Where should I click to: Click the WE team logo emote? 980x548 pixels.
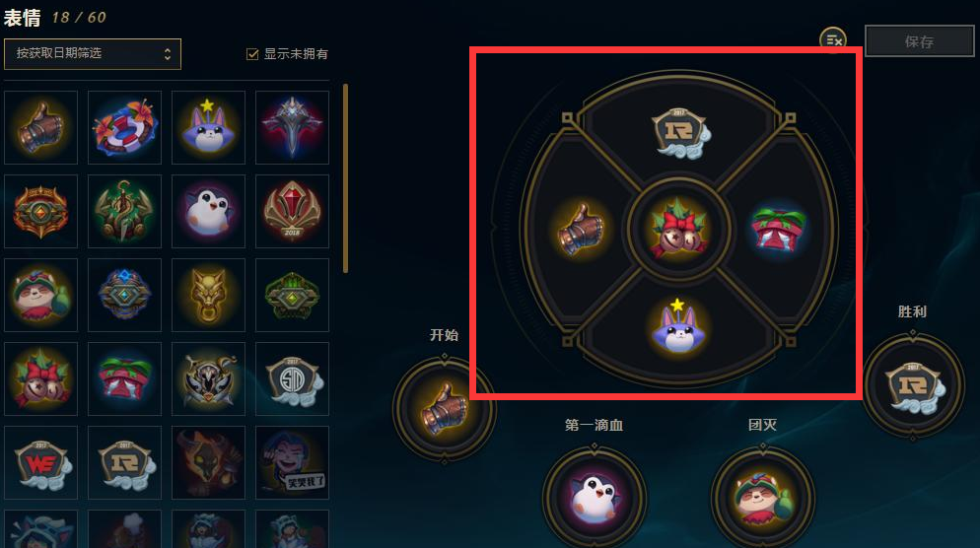40,462
